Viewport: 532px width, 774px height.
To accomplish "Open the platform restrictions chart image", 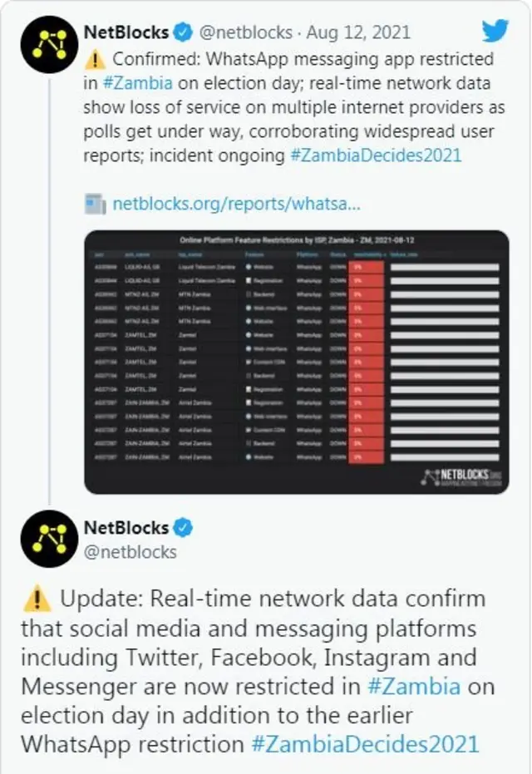I will pyautogui.click(x=296, y=362).
